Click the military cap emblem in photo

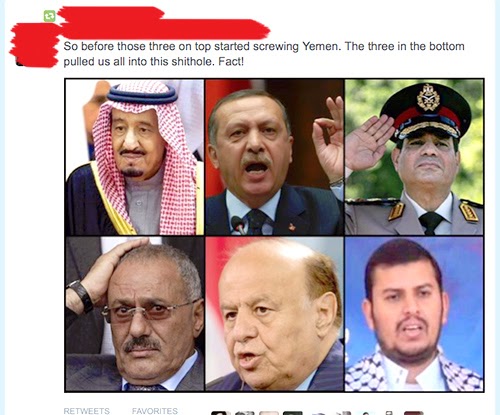pyautogui.click(x=428, y=97)
